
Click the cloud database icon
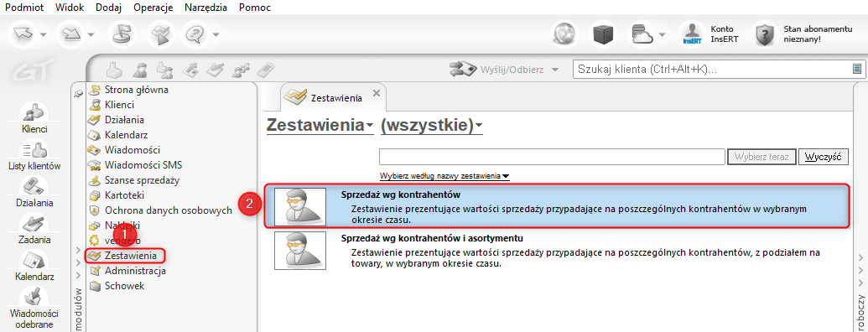tap(642, 35)
